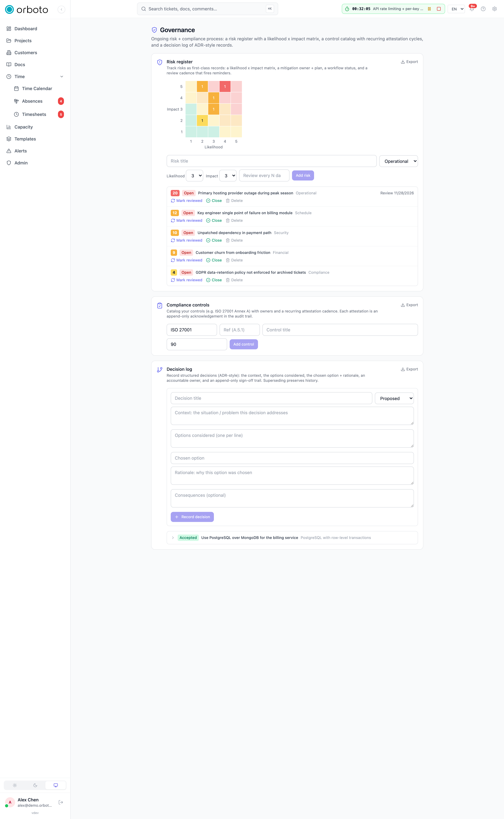Open Alerts in sidebar
504x819 pixels.
(x=35, y=151)
